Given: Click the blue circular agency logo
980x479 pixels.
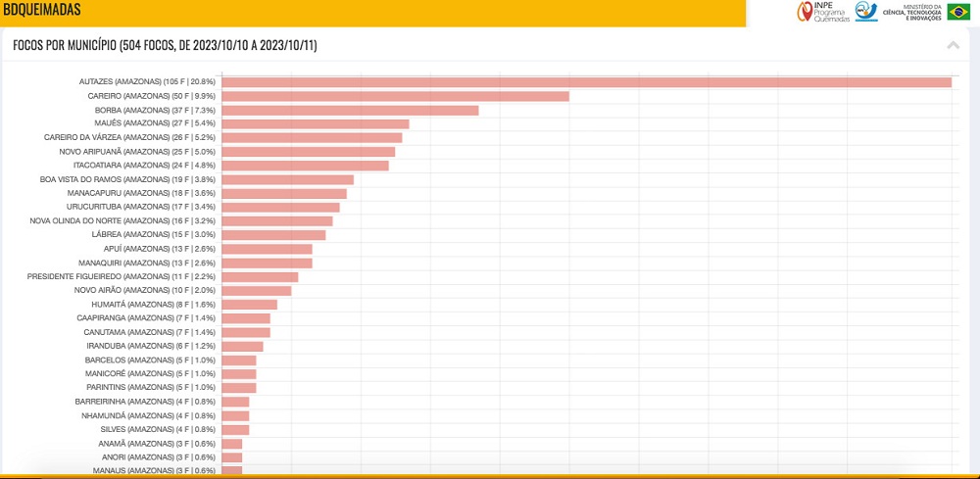Looking at the screenshot, I should [x=866, y=11].
